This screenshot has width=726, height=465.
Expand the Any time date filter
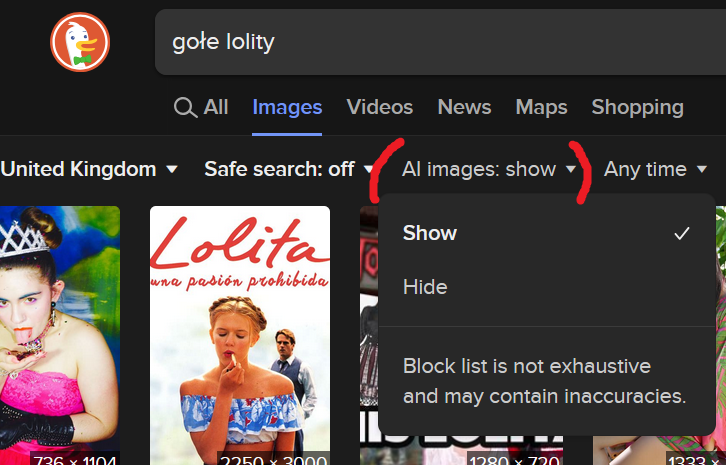(x=646, y=170)
